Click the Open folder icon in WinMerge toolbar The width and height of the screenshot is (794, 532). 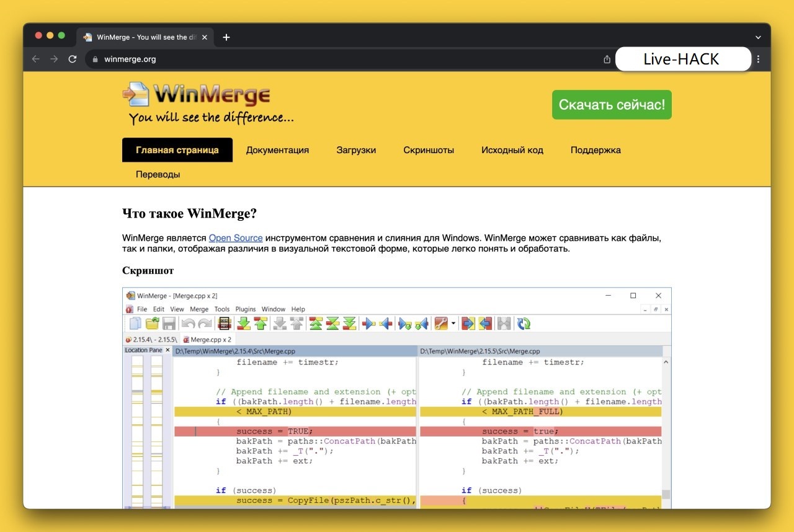(152, 324)
